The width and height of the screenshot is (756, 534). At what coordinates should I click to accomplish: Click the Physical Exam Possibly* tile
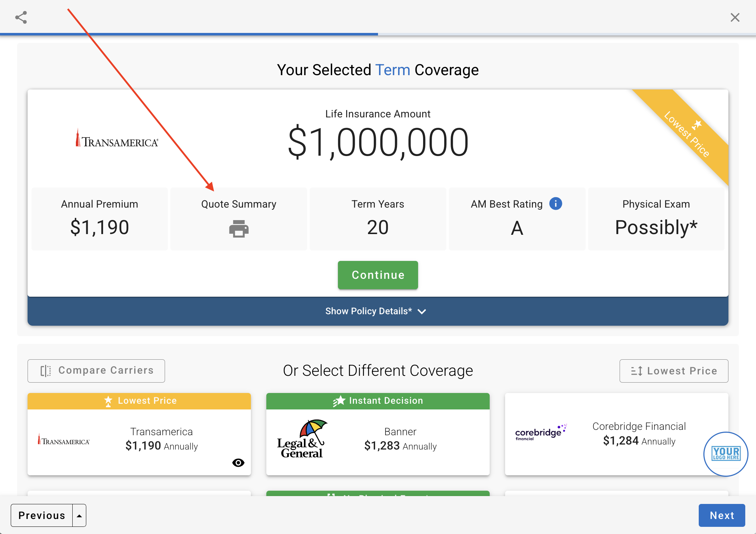pos(656,219)
